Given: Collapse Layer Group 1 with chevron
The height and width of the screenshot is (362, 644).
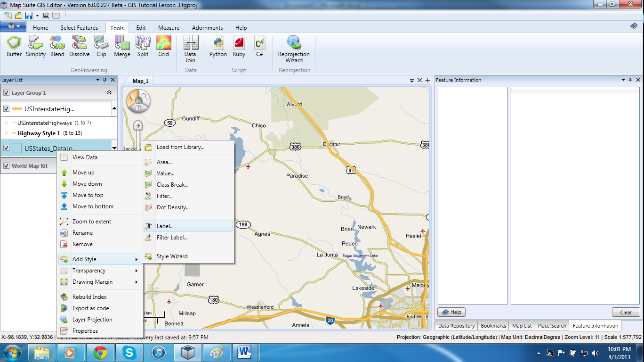Looking at the screenshot, I should [x=109, y=93].
